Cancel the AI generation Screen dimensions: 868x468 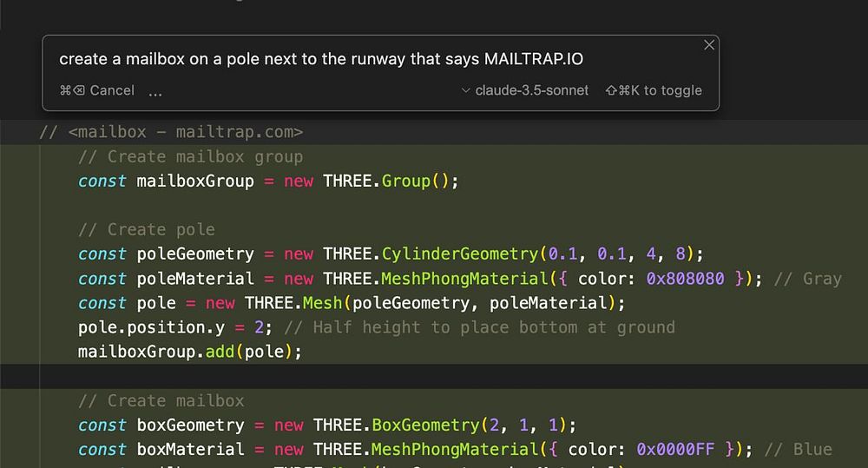97,90
